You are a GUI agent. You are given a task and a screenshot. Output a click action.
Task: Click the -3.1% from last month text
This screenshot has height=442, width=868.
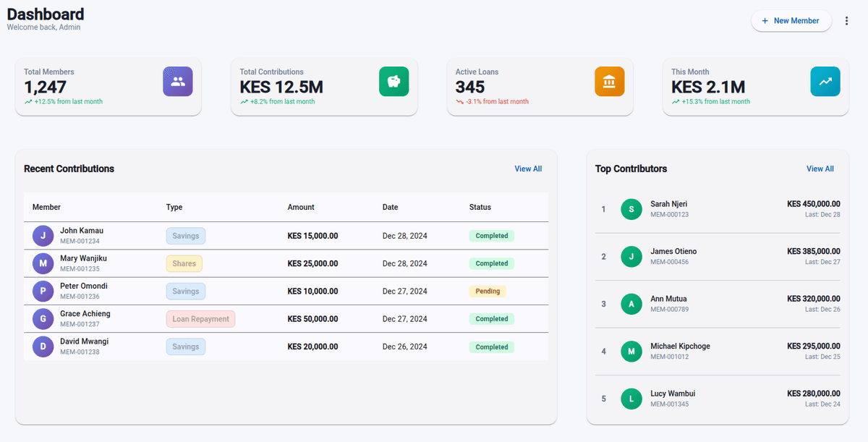tap(497, 102)
